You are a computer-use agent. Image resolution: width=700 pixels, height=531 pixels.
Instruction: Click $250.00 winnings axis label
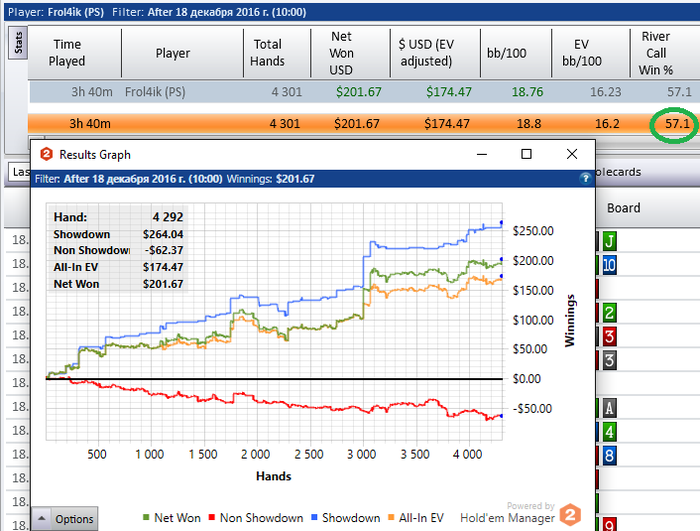(x=533, y=231)
